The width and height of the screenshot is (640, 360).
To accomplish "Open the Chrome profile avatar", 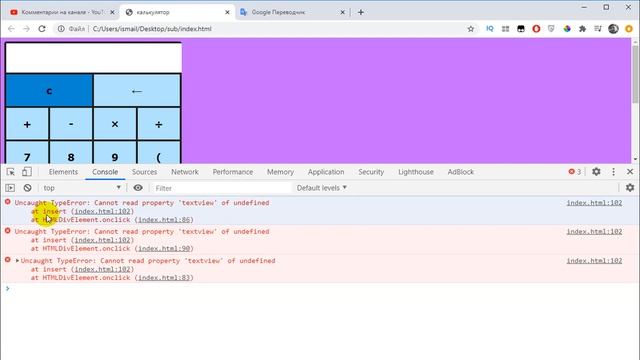I will coord(613,29).
